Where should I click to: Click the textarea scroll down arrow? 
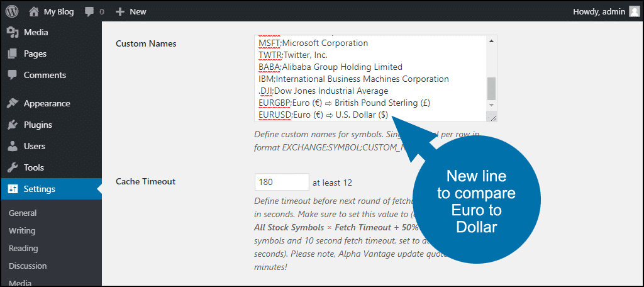(491, 106)
